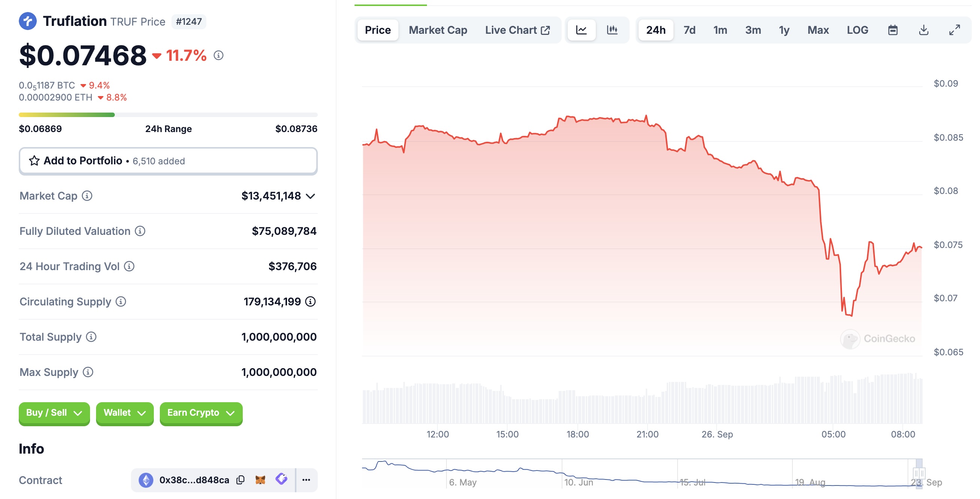Show 24 Hour Trading Vol info icon
The image size is (980, 499).
(x=129, y=267)
